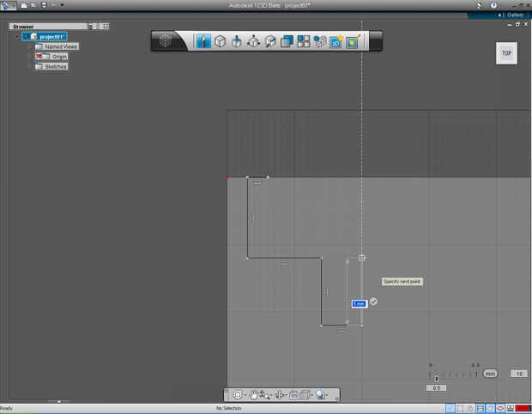Click the red indicator in status bar
This screenshot has height=414, width=532.
click(523, 408)
